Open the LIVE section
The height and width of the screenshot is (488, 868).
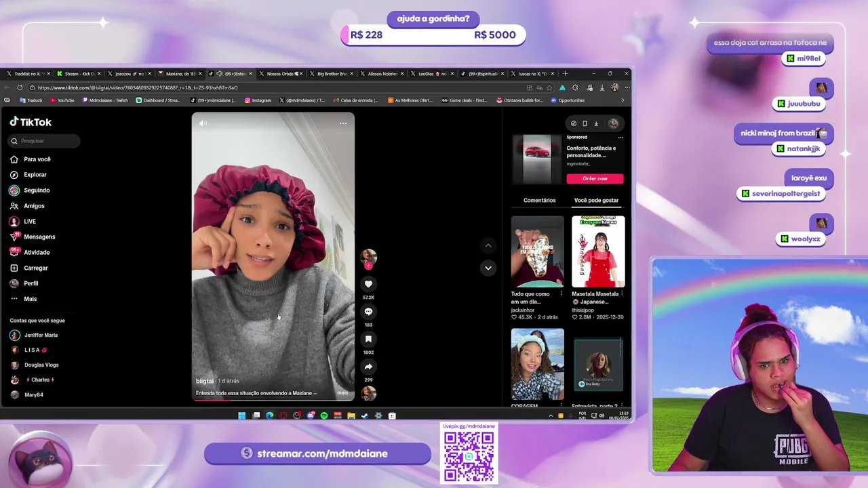coord(24,222)
